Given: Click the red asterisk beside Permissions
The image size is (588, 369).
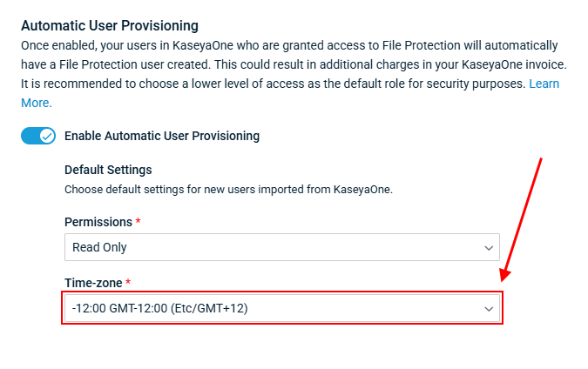Looking at the screenshot, I should 138,222.
